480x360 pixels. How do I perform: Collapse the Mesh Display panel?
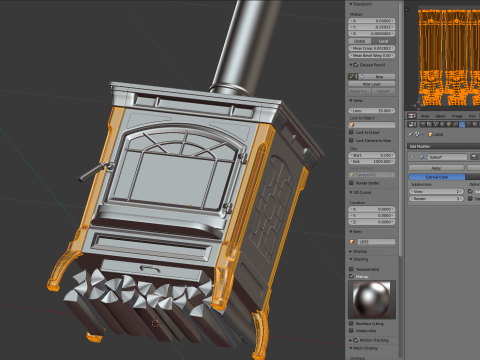351,348
